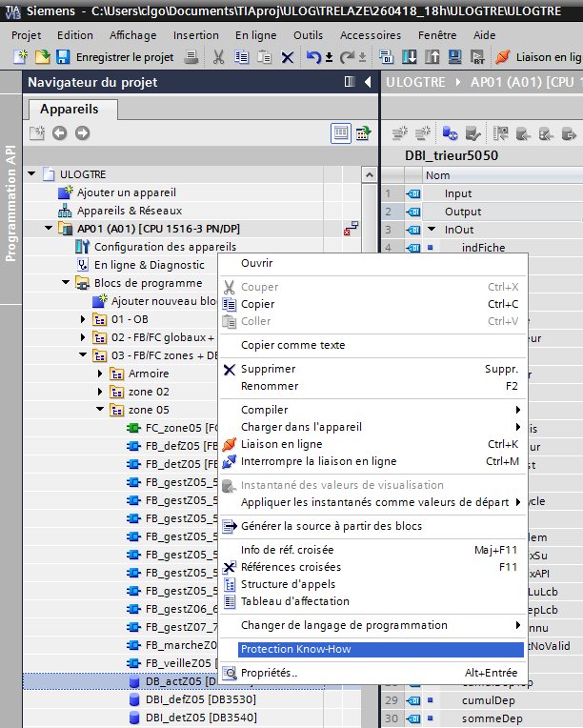This screenshot has width=583, height=728.
Task: Click the Print icon in toolbar
Action: [x=191, y=57]
